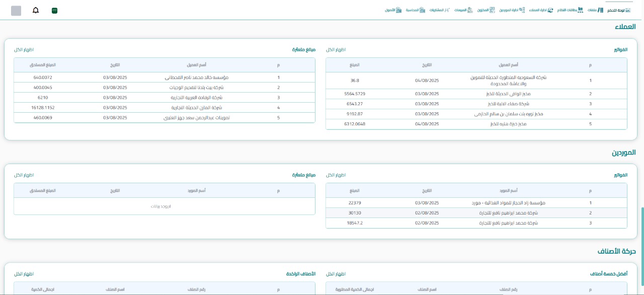Click the green Saudi flag language icon

(x=55, y=11)
